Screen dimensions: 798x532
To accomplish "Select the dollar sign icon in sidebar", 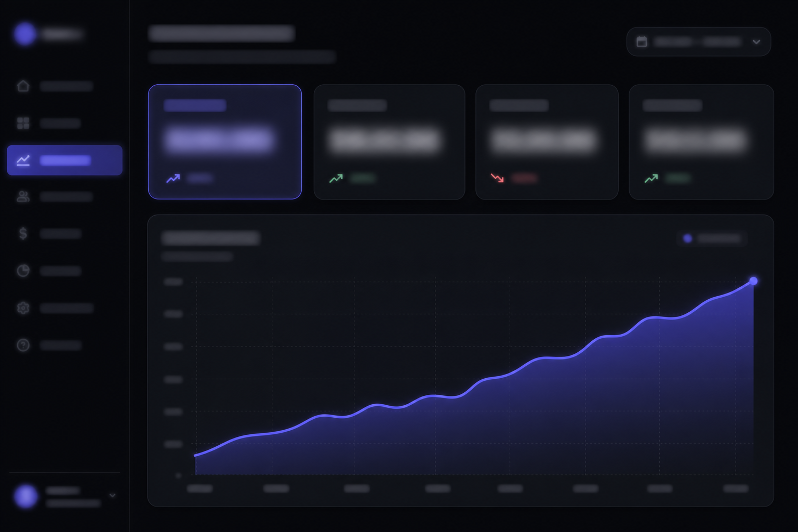I will [x=23, y=233].
